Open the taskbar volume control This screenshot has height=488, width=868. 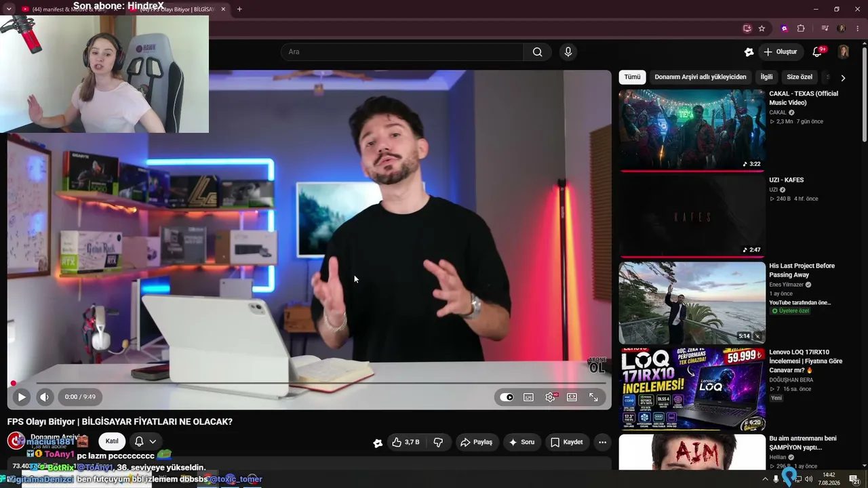[809, 479]
